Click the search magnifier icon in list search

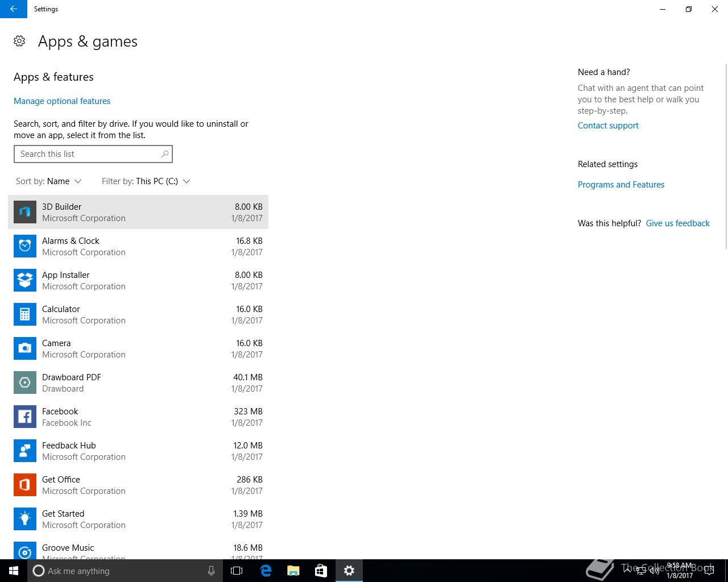(165, 154)
